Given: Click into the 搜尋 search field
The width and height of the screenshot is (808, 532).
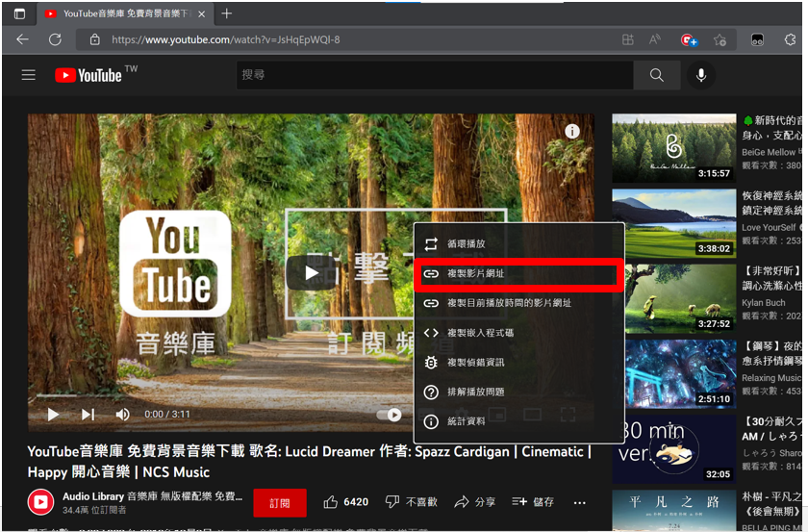Looking at the screenshot, I should point(435,75).
